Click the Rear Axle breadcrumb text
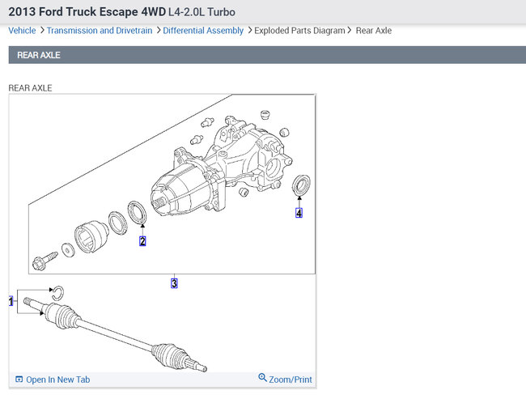The width and height of the screenshot is (526, 420). click(x=374, y=31)
